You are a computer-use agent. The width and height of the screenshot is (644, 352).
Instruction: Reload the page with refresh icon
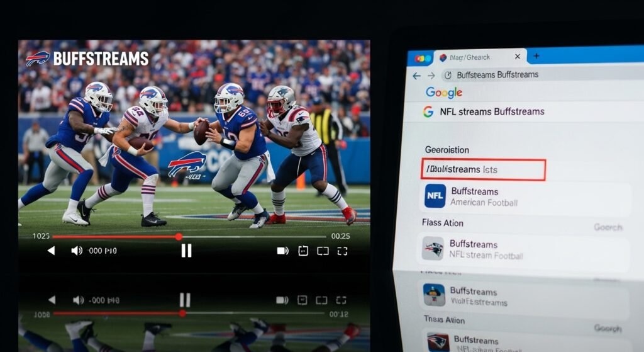[x=448, y=76]
